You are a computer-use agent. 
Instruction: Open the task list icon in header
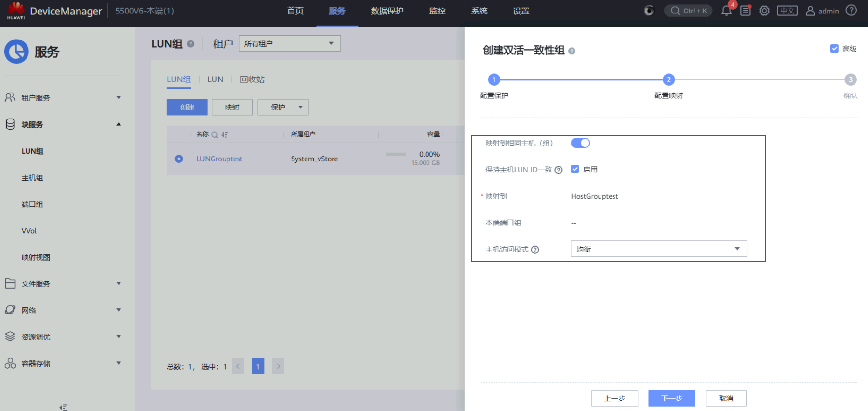[746, 11]
